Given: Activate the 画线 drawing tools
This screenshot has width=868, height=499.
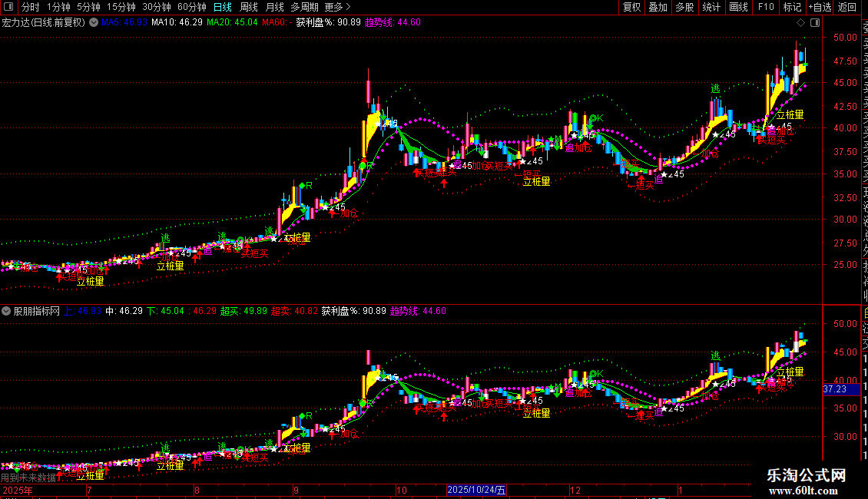Looking at the screenshot, I should pyautogui.click(x=738, y=7).
